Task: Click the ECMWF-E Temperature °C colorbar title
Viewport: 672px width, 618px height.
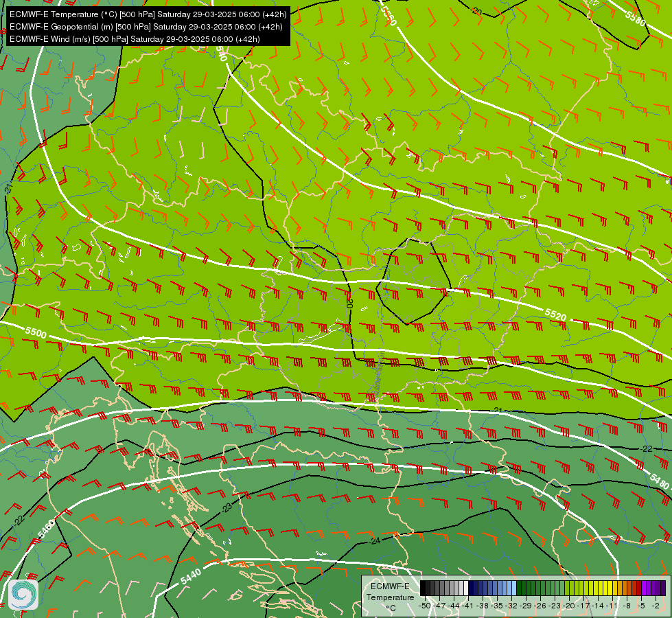Action: [390, 597]
